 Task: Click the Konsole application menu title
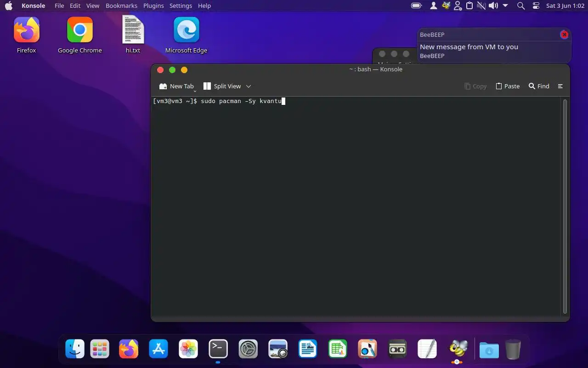coord(33,6)
